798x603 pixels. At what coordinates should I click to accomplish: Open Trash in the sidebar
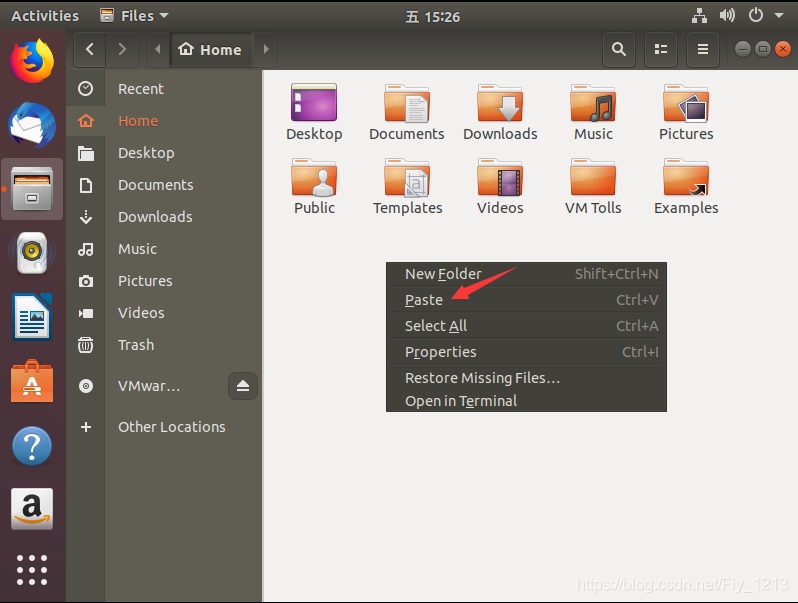[164, 345]
